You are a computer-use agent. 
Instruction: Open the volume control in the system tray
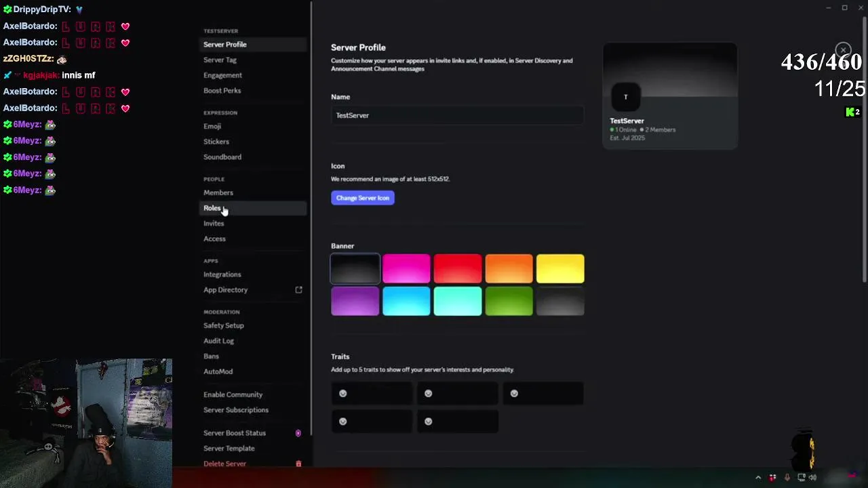[x=812, y=477]
